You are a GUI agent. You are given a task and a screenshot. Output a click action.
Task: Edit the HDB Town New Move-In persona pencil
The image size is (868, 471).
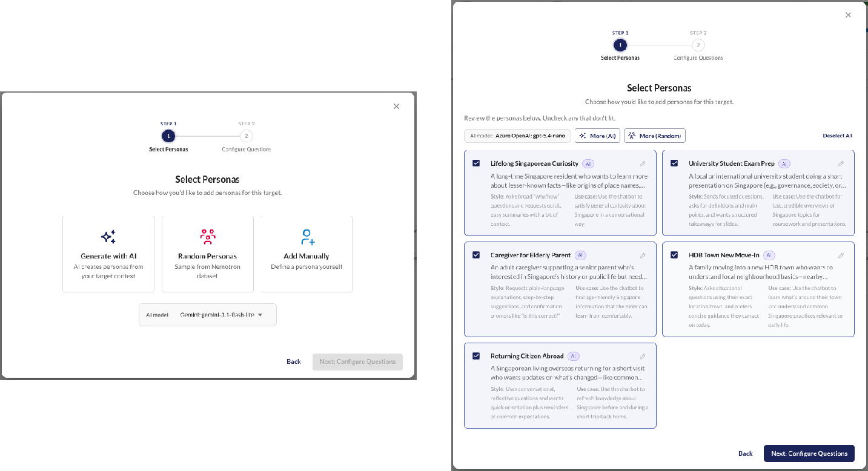tap(841, 255)
